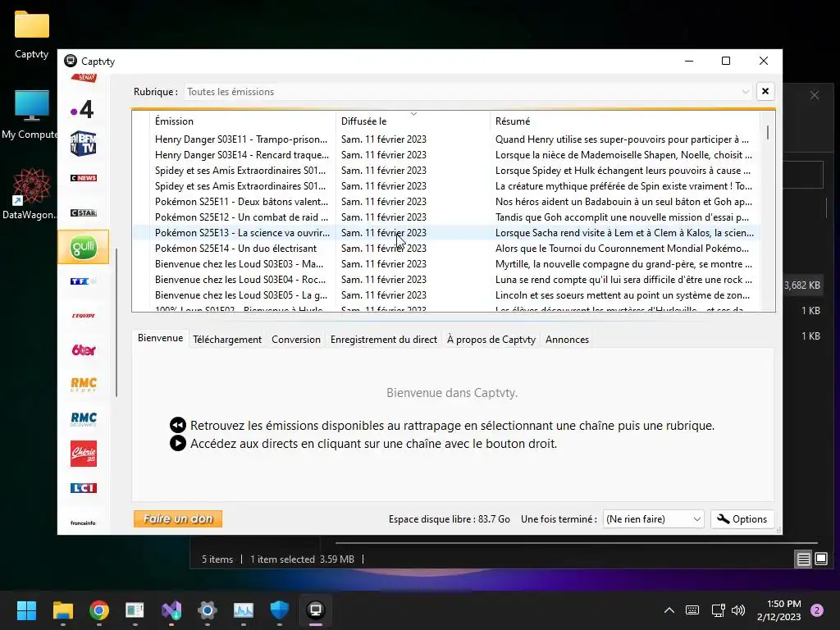Launch Google Chrome from taskbar
Image resolution: width=840 pixels, height=630 pixels.
99,610
